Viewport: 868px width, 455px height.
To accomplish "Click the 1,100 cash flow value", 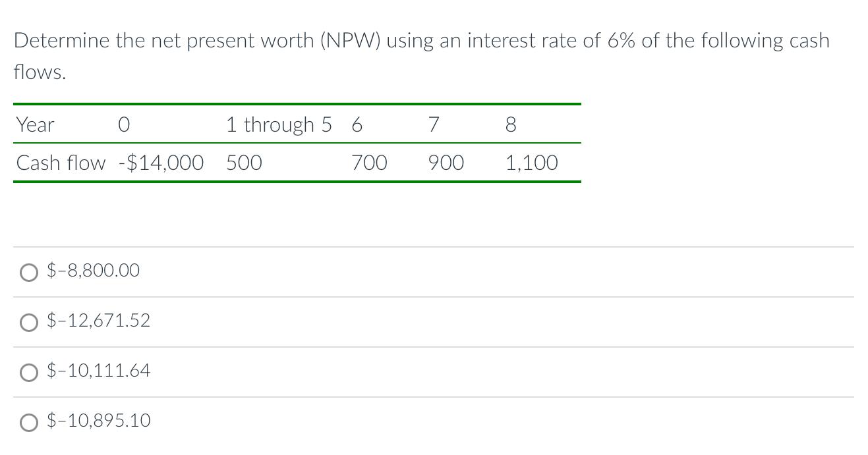I will (x=531, y=163).
